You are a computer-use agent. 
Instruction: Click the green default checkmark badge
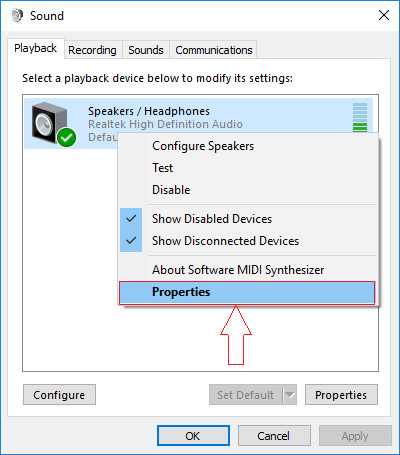click(66, 137)
